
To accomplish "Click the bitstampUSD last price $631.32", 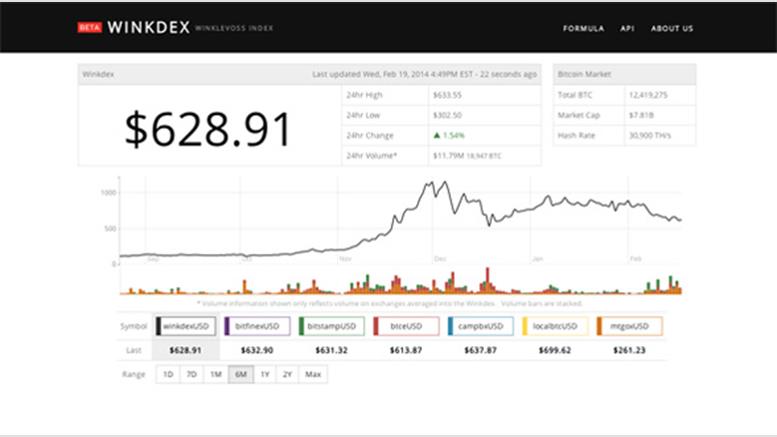I will [x=332, y=350].
